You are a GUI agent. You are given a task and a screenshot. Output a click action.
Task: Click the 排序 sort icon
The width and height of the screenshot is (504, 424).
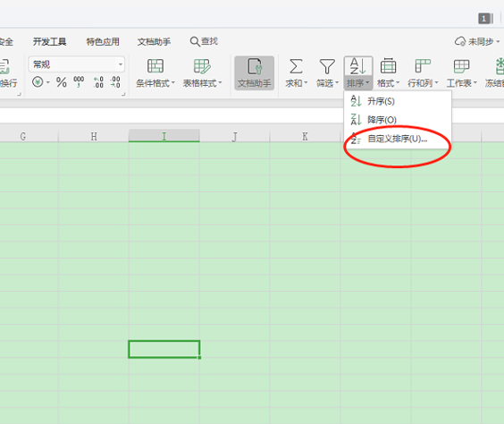coord(357,66)
